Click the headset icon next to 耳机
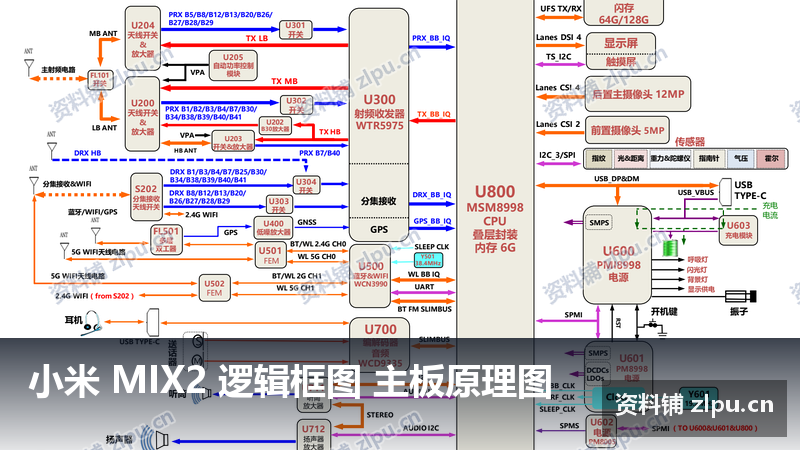Screen dimensions: 800x450 (x=92, y=323)
